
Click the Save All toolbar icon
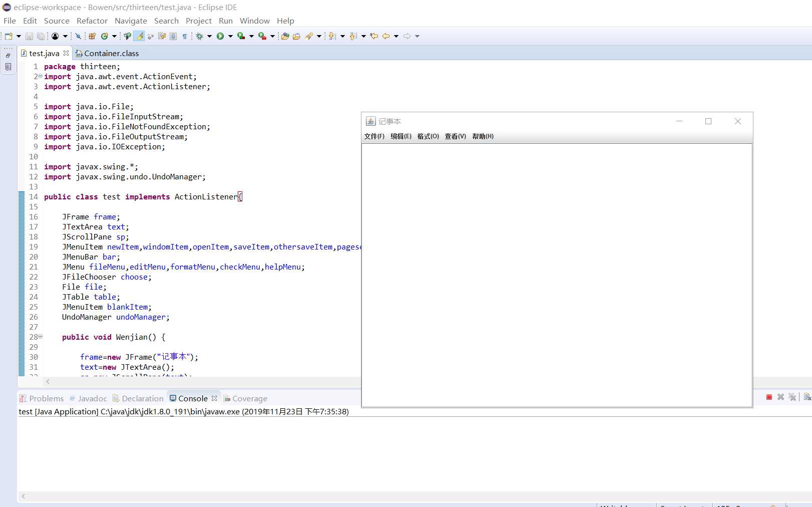pyautogui.click(x=41, y=36)
